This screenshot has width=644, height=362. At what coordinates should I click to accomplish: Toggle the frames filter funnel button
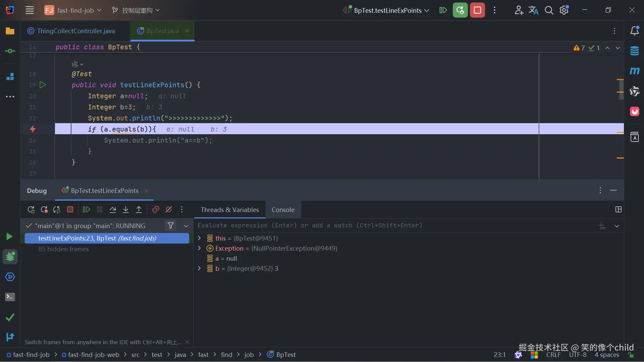click(171, 226)
